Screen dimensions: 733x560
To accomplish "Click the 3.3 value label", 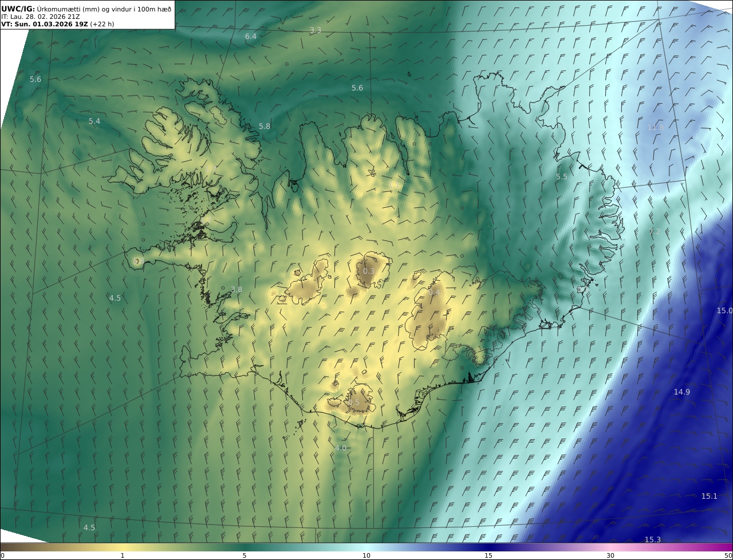I will tap(315, 30).
